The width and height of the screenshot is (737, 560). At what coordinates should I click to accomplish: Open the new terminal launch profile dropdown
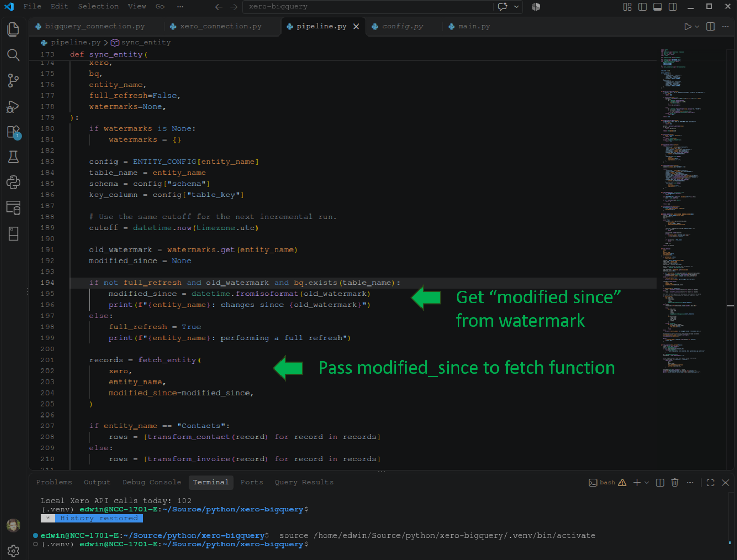tap(647, 483)
